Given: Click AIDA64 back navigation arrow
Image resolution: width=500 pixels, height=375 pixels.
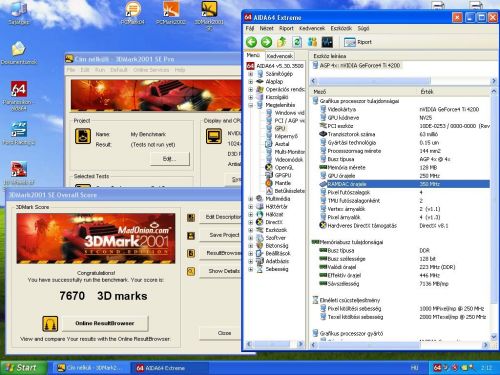Looking at the screenshot, I should pos(252,42).
